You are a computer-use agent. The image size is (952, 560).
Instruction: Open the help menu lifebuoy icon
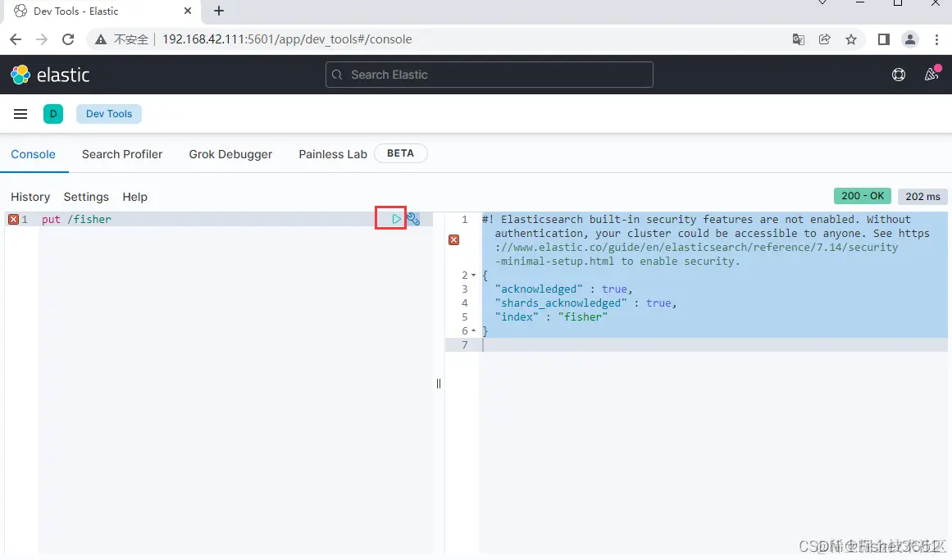pos(899,75)
